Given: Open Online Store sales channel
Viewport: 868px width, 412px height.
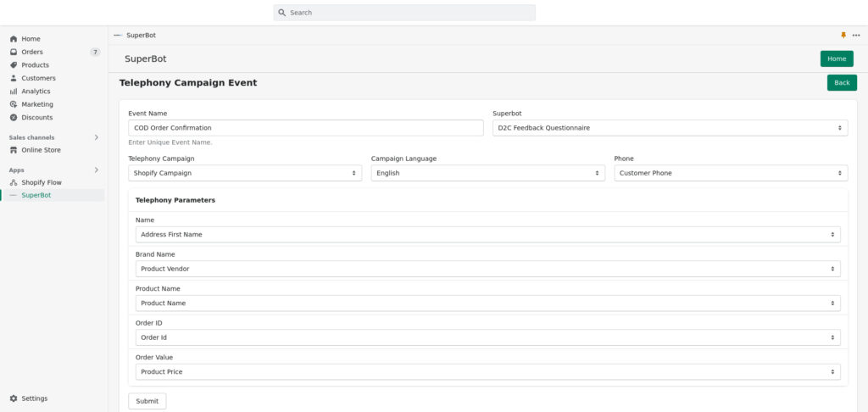Looking at the screenshot, I should [x=41, y=150].
